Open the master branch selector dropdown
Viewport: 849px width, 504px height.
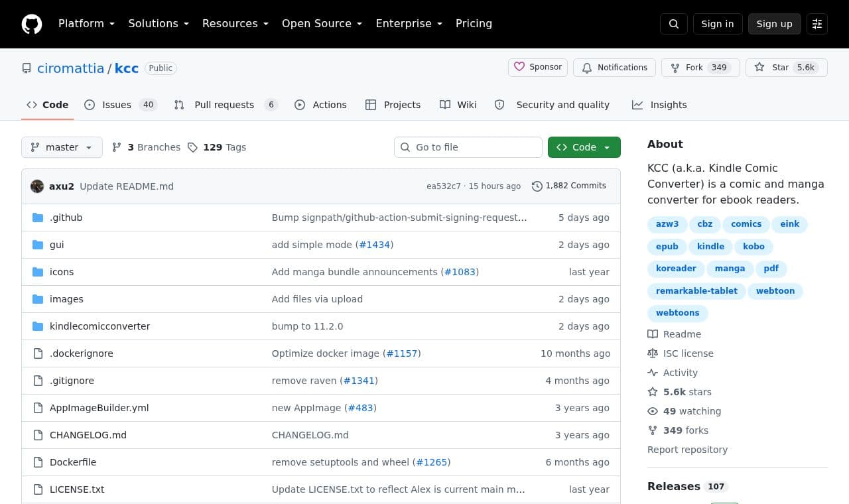click(62, 147)
